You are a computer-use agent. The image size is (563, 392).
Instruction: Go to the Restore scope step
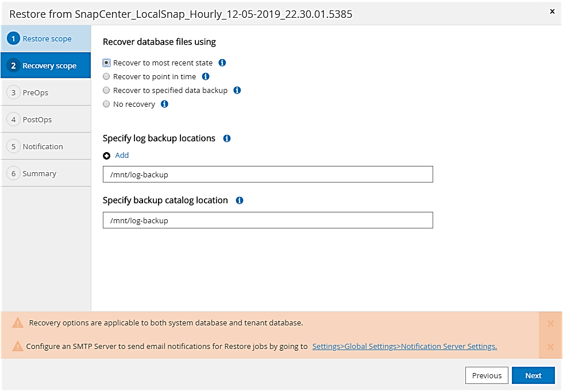(x=46, y=39)
